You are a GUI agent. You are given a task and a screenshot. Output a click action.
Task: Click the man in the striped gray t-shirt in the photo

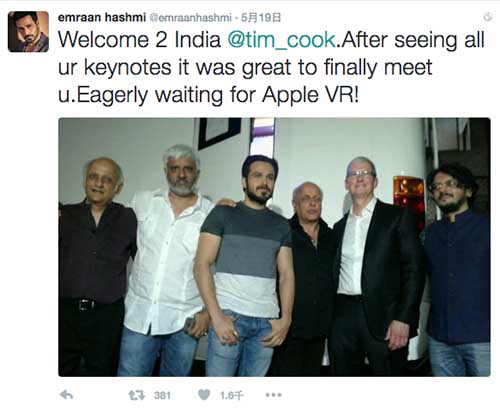pos(246,267)
